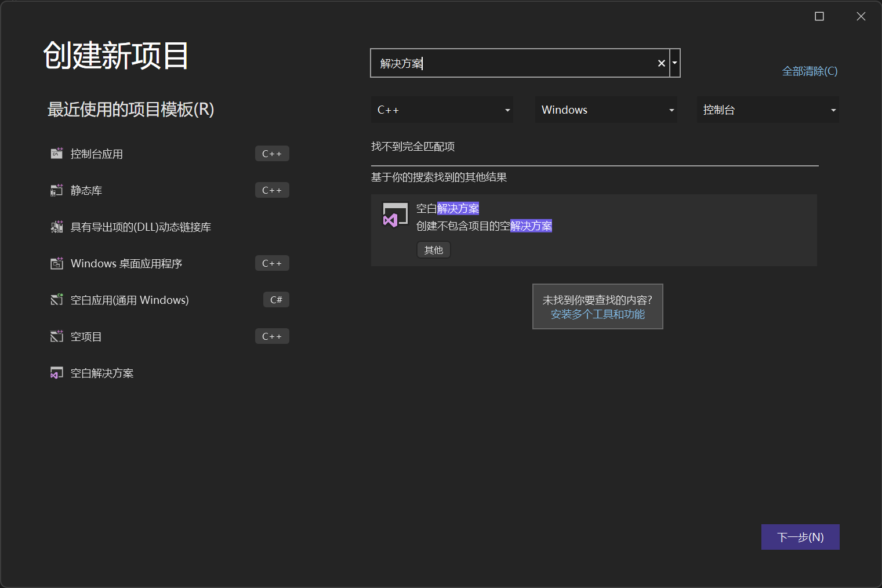
Task: Open the C++ language filter dropdown
Action: [x=442, y=110]
